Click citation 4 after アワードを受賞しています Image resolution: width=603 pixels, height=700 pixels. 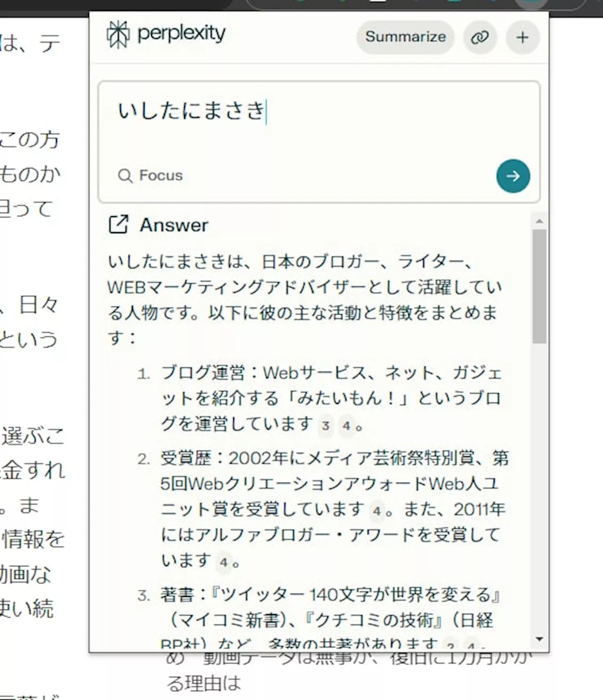click(224, 562)
